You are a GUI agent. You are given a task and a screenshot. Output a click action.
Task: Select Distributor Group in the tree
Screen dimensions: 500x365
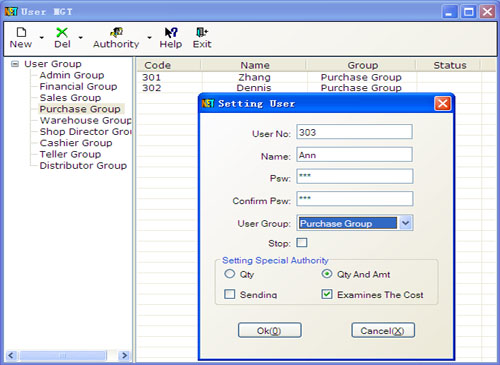click(83, 166)
